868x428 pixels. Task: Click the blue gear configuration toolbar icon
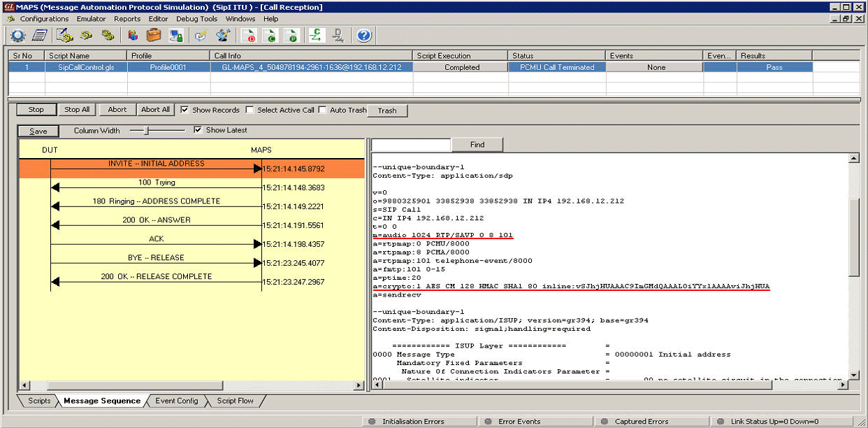click(17, 35)
